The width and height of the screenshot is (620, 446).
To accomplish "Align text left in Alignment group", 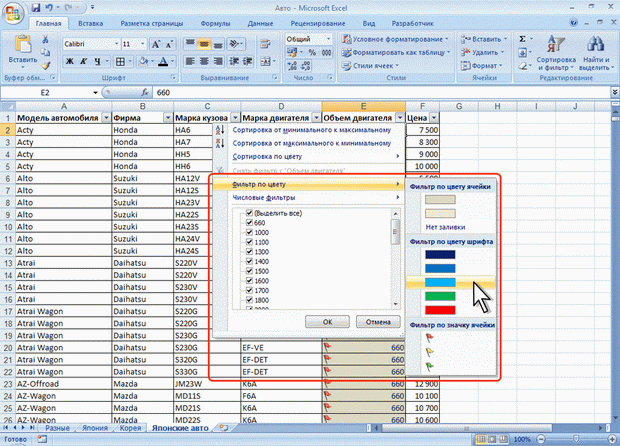I will point(190,61).
